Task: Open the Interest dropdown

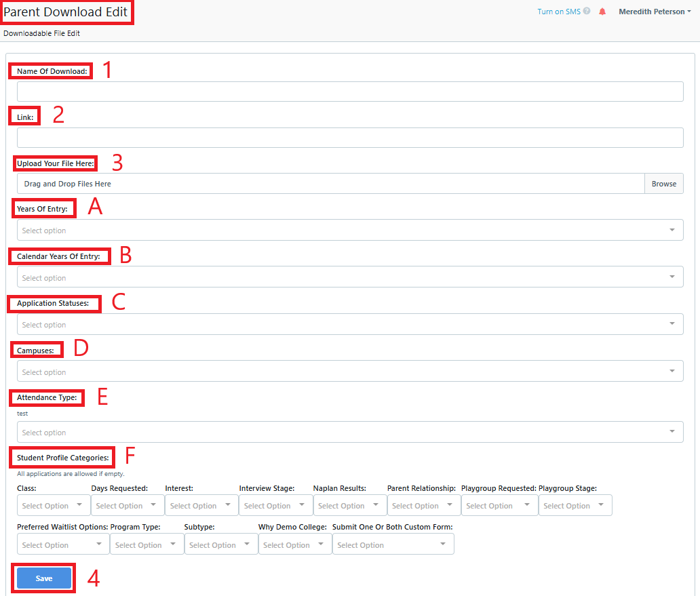Action: 201,505
